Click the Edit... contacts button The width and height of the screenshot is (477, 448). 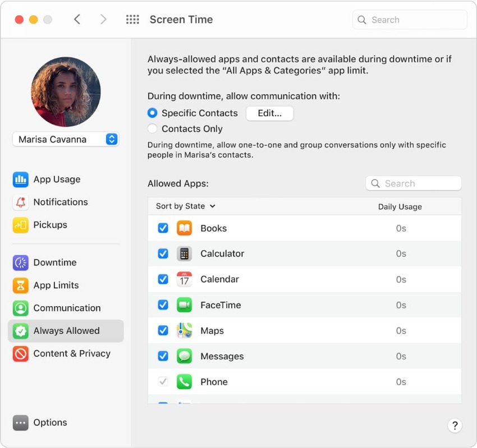point(269,113)
